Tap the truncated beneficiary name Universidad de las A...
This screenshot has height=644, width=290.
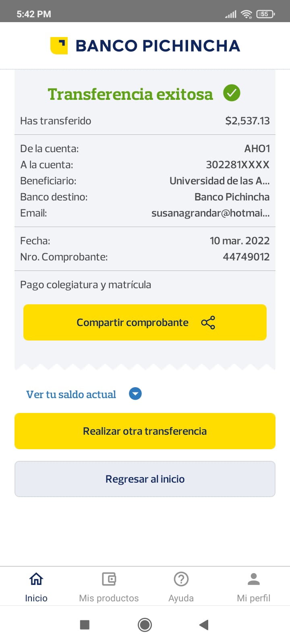(x=220, y=181)
